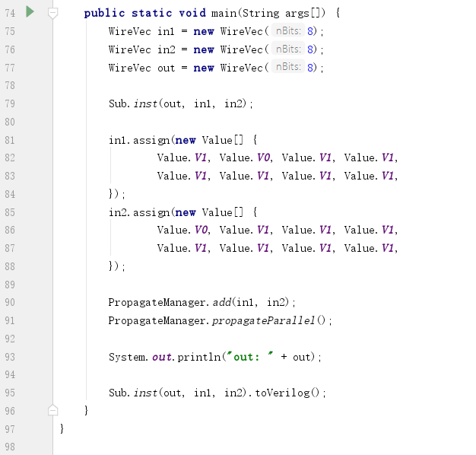Click 'in2.assign' call on line 85
The image size is (476, 455).
[x=139, y=212]
